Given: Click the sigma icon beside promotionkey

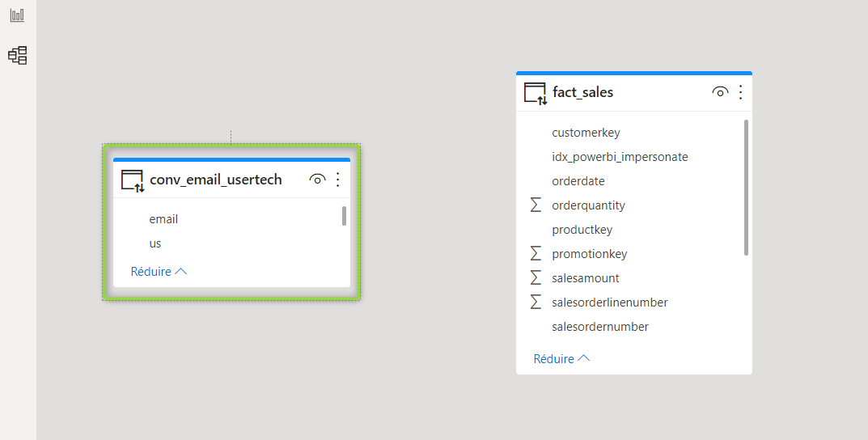Looking at the screenshot, I should point(536,253).
